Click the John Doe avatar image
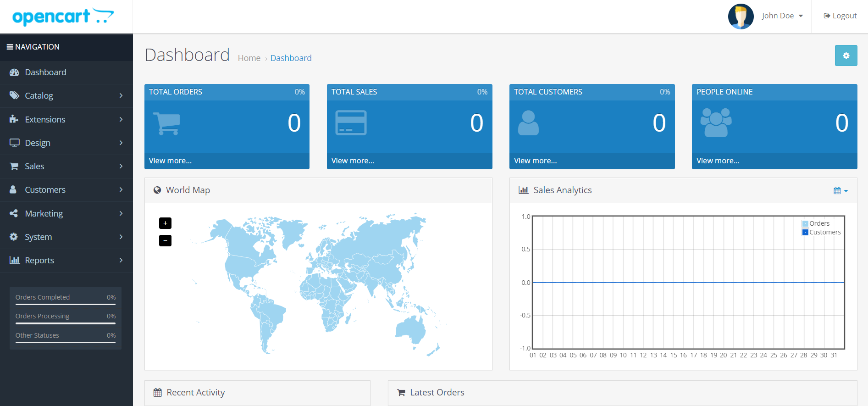868x406 pixels. 741,17
